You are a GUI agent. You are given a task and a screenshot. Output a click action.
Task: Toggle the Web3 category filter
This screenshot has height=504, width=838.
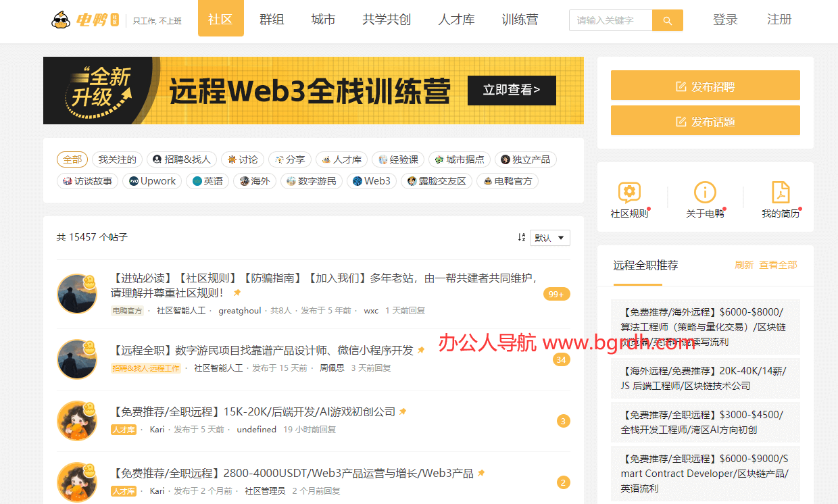click(372, 181)
